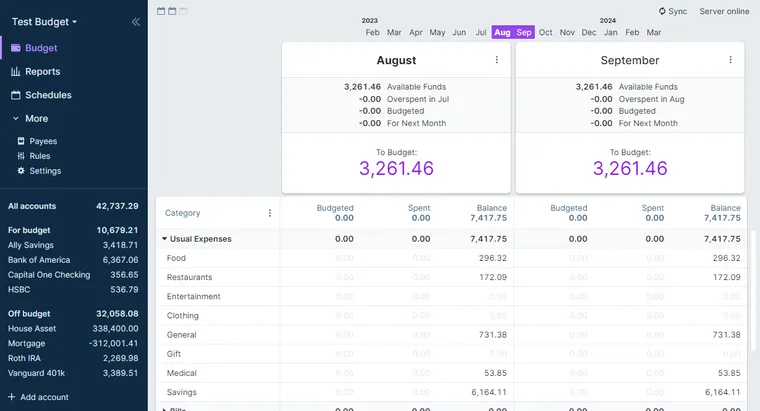Viewport: 760px width, 411px height.
Task: Open August month three-dot menu
Action: 497,60
